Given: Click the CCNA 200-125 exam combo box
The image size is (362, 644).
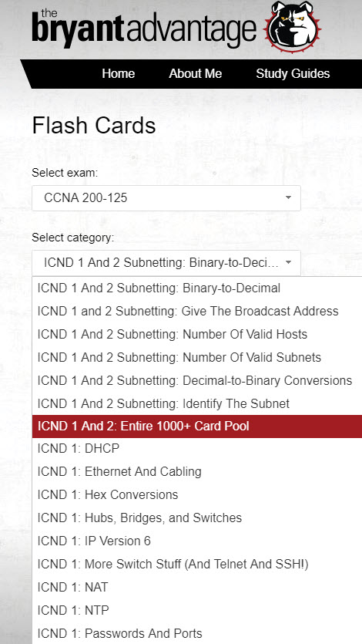Looking at the screenshot, I should click(166, 198).
